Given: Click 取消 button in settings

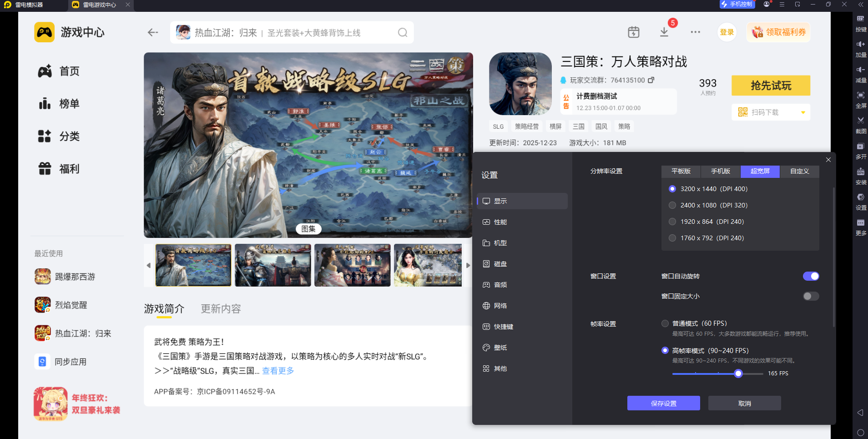Looking at the screenshot, I should click(745, 403).
